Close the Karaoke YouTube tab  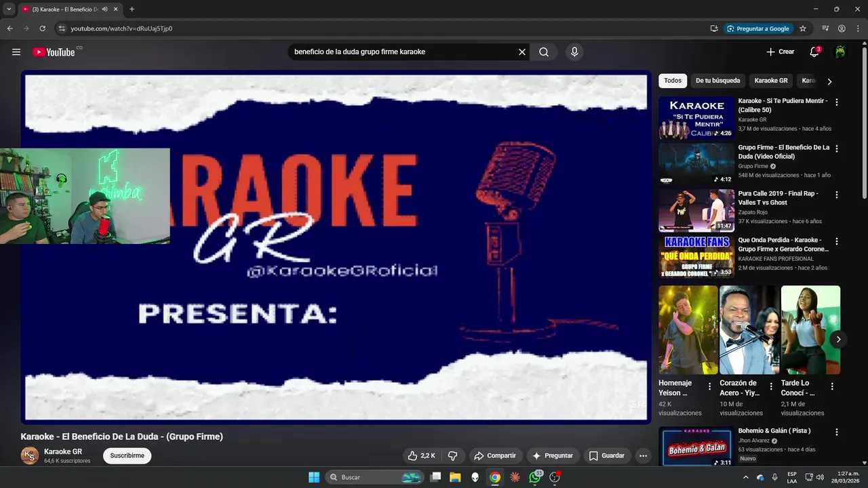115,9
